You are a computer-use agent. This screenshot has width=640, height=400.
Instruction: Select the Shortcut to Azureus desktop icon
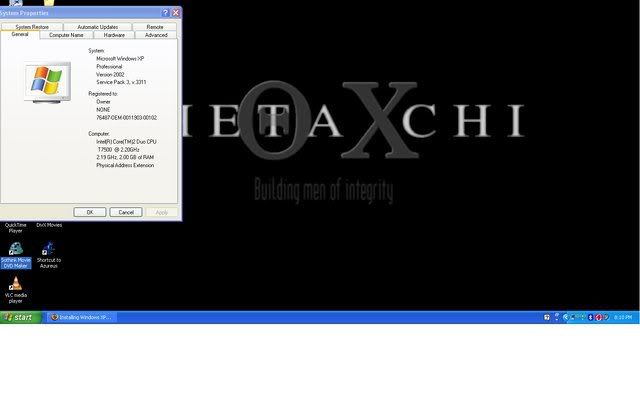[x=49, y=255]
